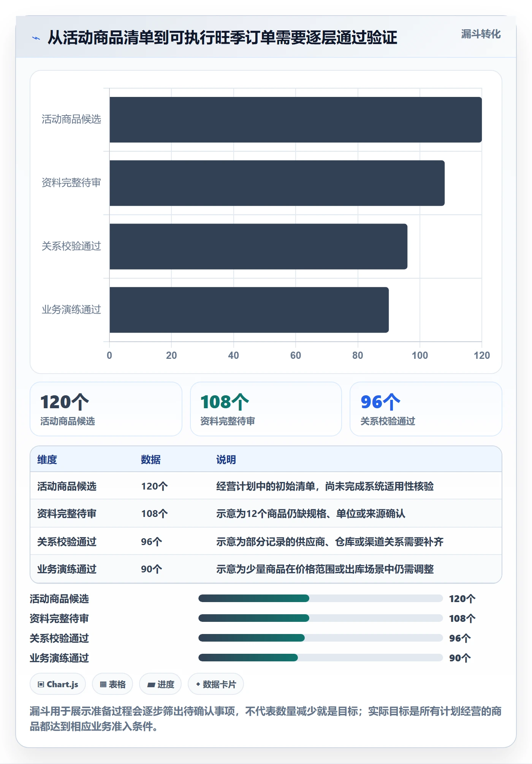
Task: Click the 108个 资料完整待审 data card
Action: [266, 409]
